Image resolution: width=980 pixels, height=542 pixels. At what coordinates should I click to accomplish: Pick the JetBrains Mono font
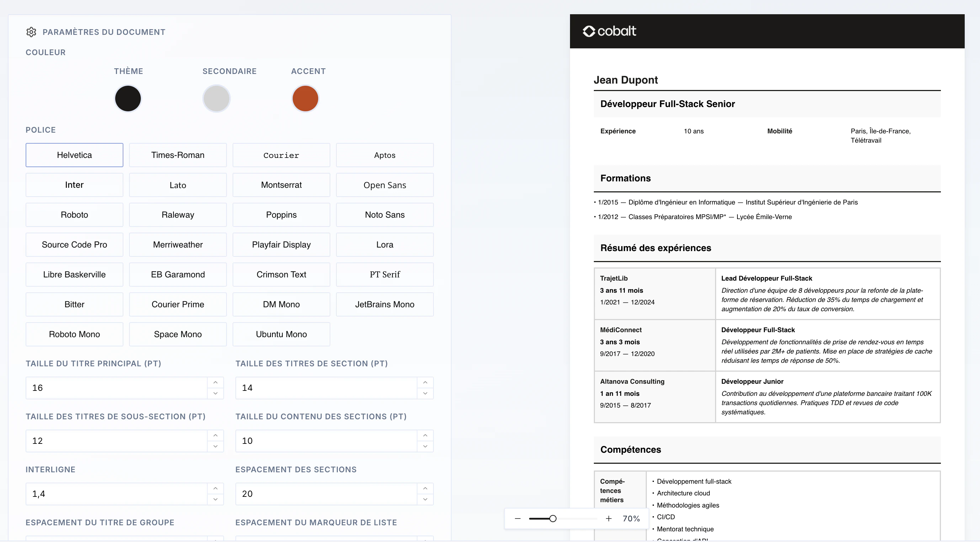click(x=385, y=304)
